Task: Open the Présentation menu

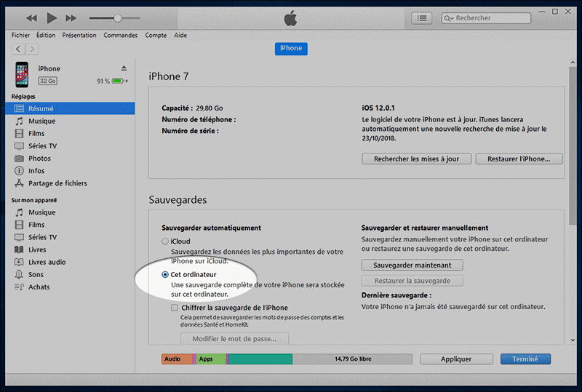Action: coord(79,35)
